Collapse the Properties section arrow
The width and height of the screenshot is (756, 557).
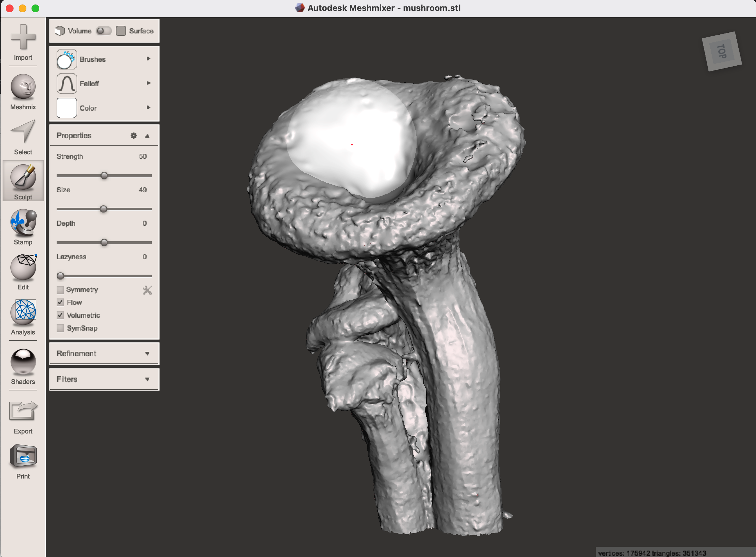(147, 135)
